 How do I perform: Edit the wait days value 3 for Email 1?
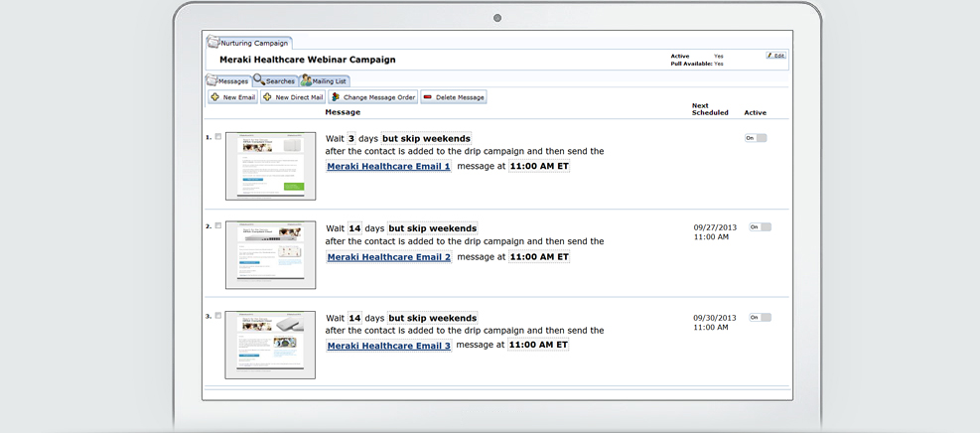pos(351,138)
